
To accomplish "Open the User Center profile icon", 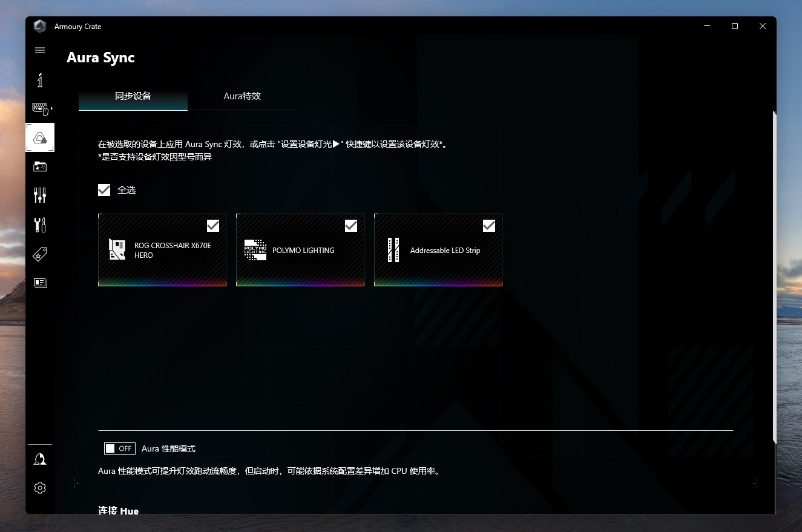I will (40, 459).
